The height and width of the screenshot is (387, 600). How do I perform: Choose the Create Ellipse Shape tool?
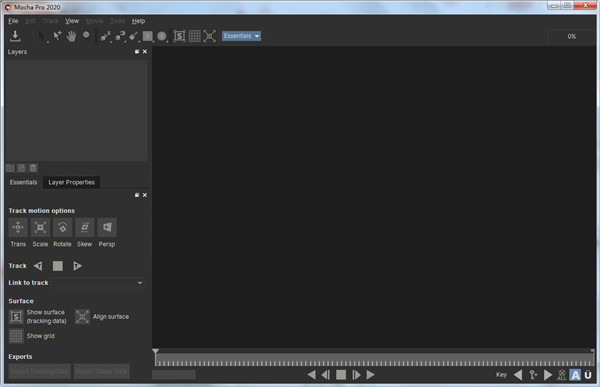(162, 36)
